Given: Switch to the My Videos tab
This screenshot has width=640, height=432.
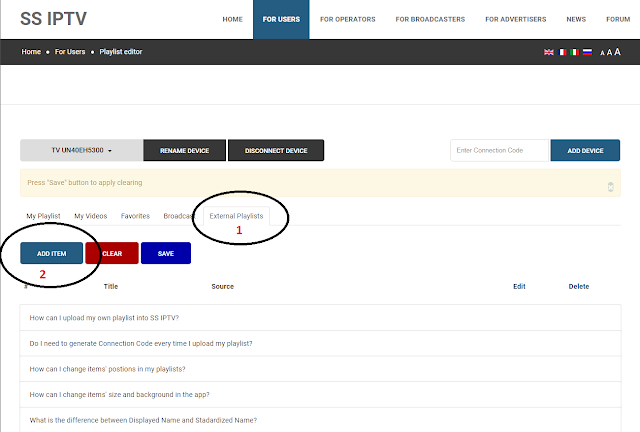Looking at the screenshot, I should [91, 216].
